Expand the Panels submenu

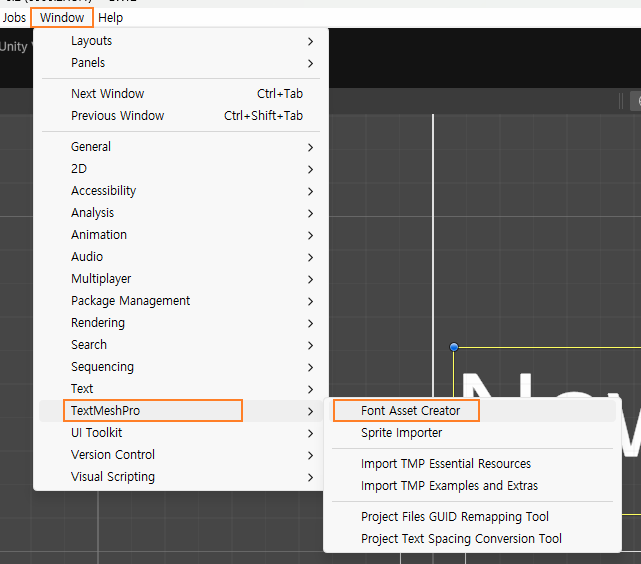pyautogui.click(x=180, y=63)
